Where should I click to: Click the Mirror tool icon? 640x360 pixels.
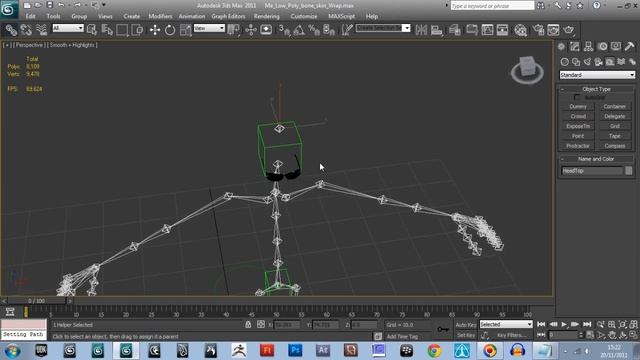coord(421,30)
